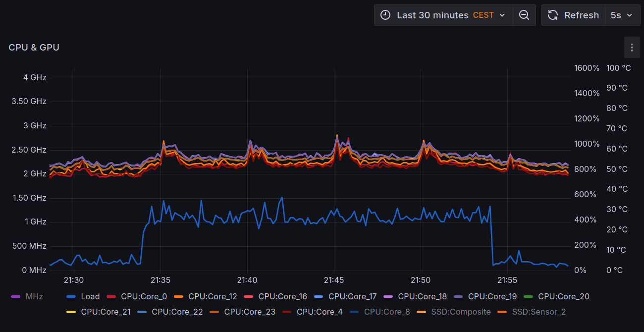Click the CEST timezone label
Image resolution: width=644 pixels, height=332 pixels.
pyautogui.click(x=483, y=15)
